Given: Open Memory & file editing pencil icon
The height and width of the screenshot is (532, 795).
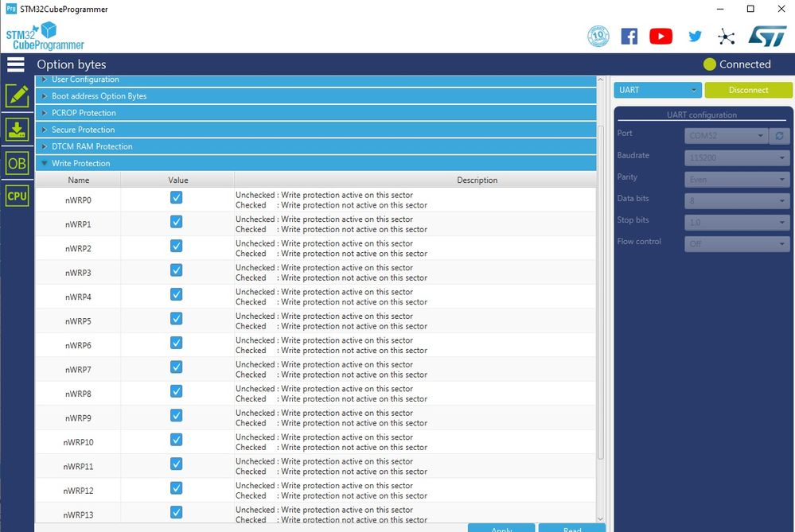Looking at the screenshot, I should click(x=18, y=95).
